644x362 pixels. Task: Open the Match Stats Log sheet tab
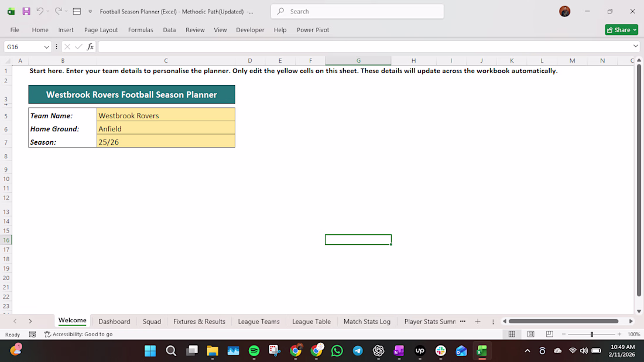(x=366, y=322)
